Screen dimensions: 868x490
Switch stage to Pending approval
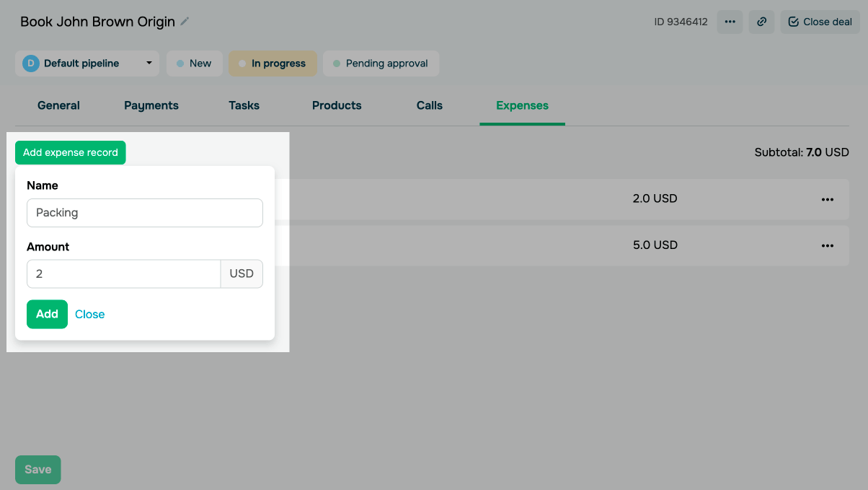pyautogui.click(x=381, y=64)
